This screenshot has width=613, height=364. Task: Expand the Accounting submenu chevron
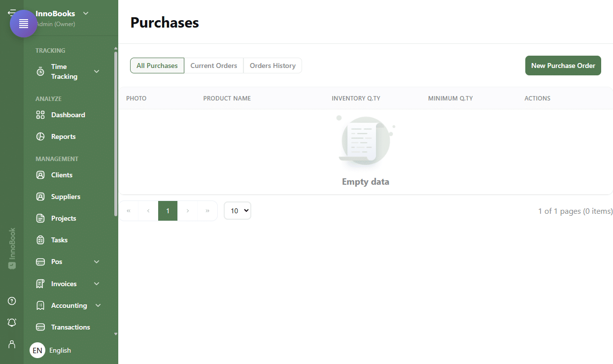pos(98,305)
